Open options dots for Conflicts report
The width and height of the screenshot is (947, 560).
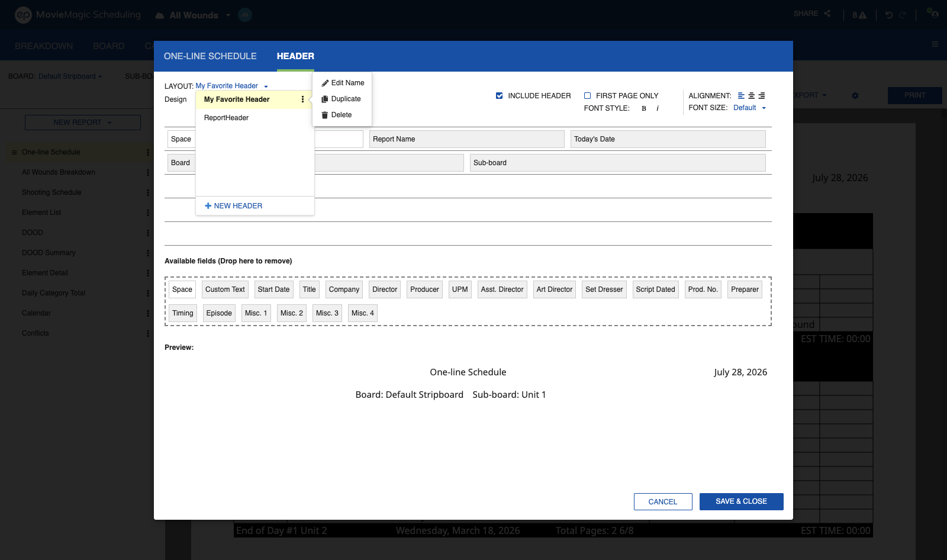(148, 333)
